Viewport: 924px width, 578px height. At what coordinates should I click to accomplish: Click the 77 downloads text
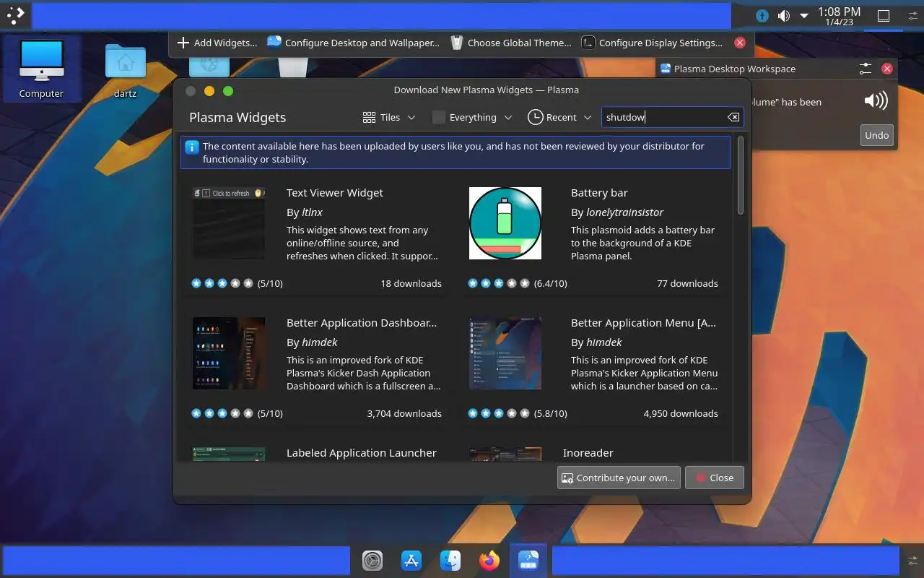pos(687,283)
